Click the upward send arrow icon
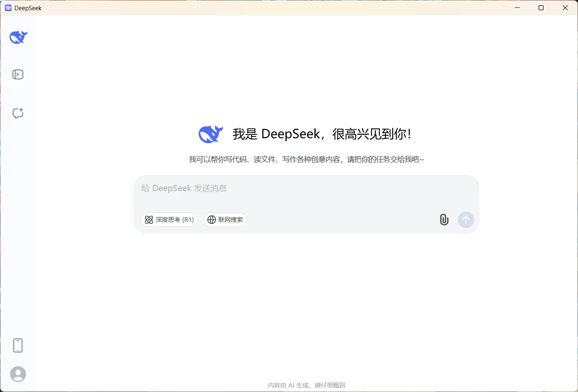The image size is (578, 392). (x=466, y=220)
